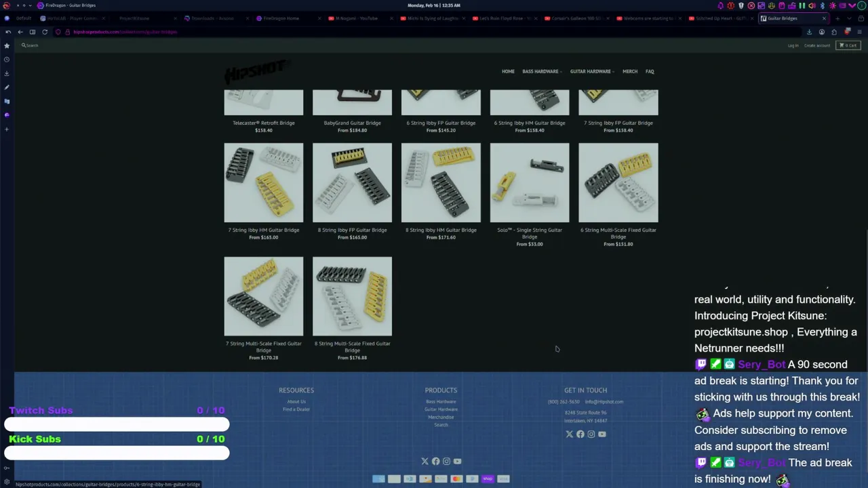
Task: Click the Log in link
Action: point(793,45)
